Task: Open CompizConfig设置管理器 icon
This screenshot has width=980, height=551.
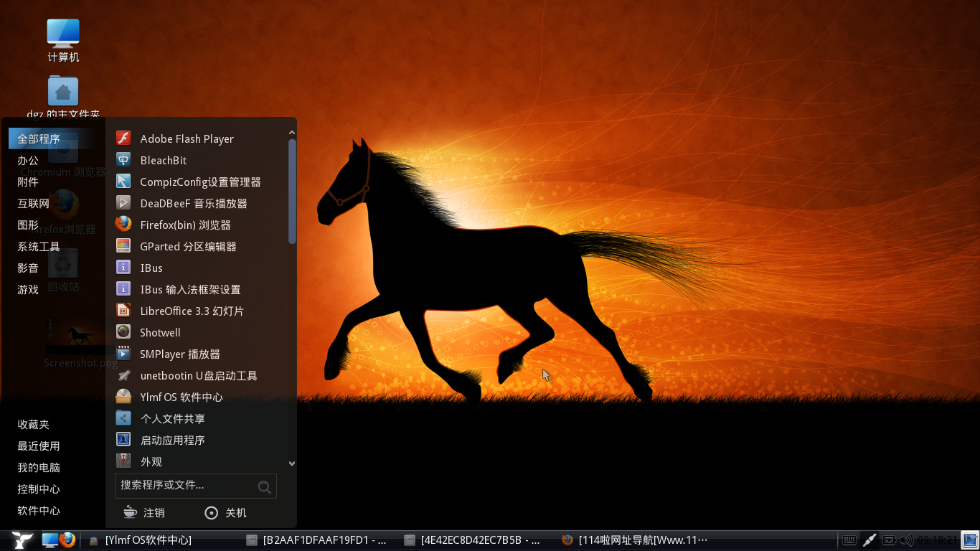Action: (x=123, y=182)
